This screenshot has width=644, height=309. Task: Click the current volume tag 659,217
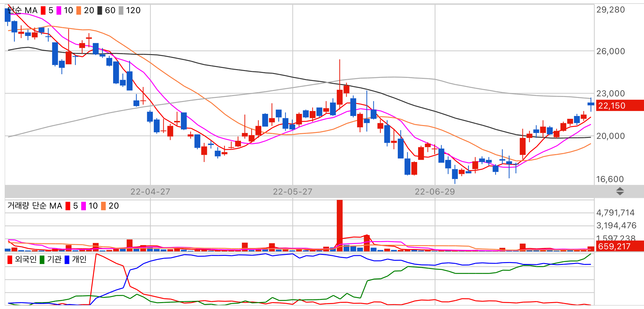620,246
